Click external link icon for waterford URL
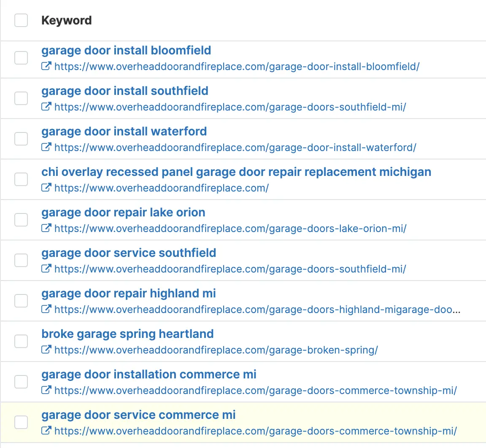The height and width of the screenshot is (448, 486). coord(46,147)
